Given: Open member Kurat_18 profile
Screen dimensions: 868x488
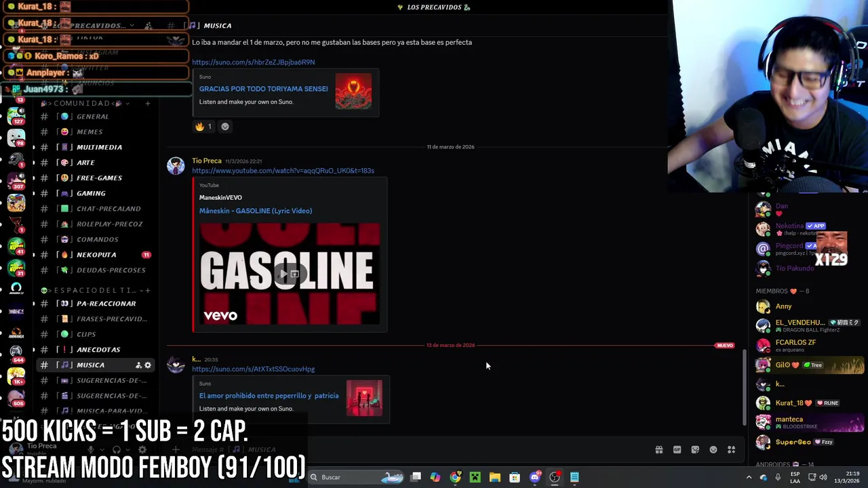Looking at the screenshot, I should pyautogui.click(x=810, y=403).
